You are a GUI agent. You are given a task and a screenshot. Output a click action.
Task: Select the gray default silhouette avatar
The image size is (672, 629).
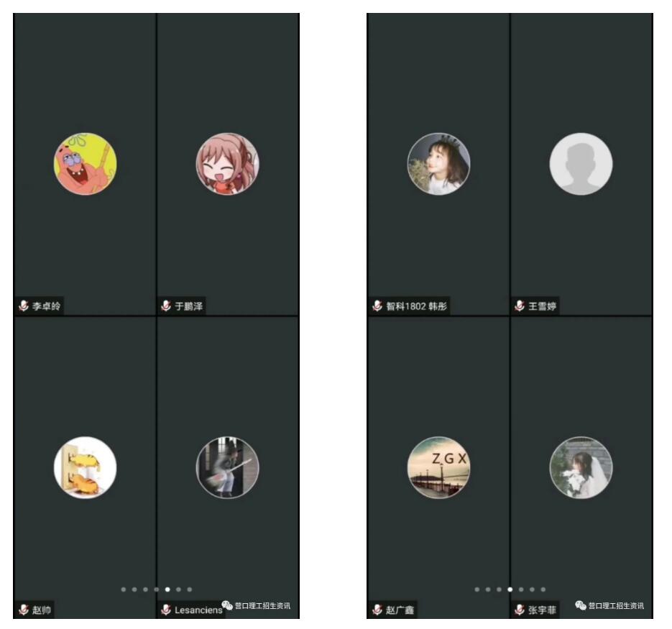(x=581, y=164)
